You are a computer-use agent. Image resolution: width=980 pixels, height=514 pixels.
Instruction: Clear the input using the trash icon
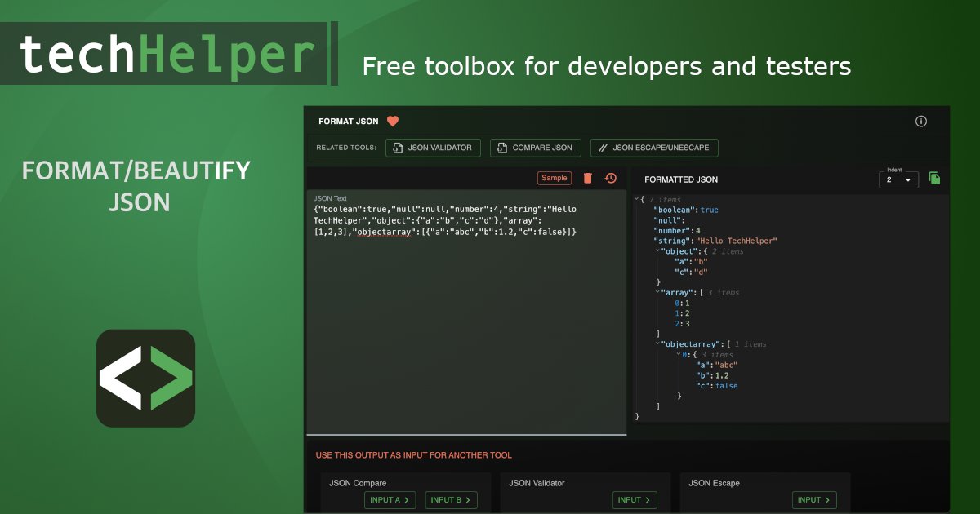[x=587, y=178]
